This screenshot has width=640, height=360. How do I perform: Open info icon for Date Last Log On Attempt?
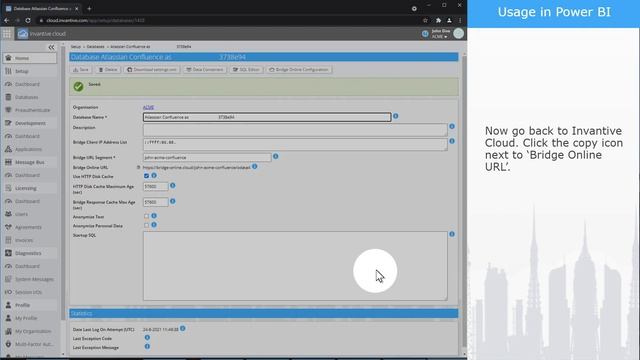point(183,328)
